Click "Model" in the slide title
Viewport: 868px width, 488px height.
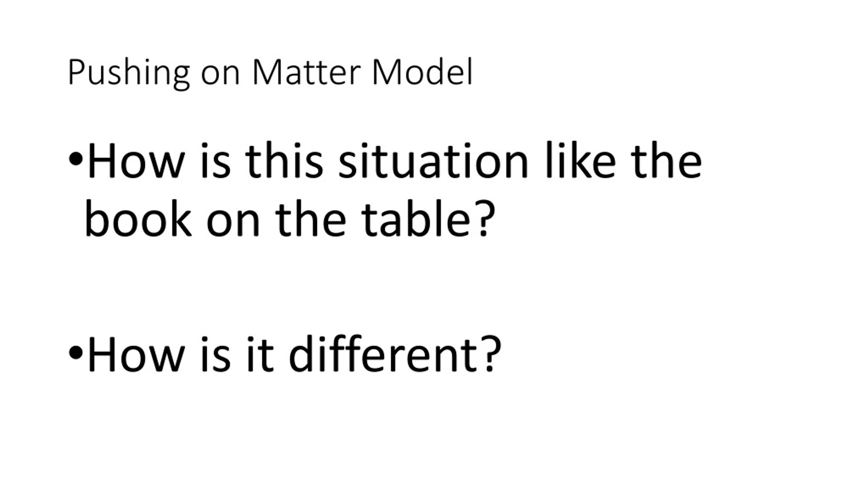[x=422, y=72]
